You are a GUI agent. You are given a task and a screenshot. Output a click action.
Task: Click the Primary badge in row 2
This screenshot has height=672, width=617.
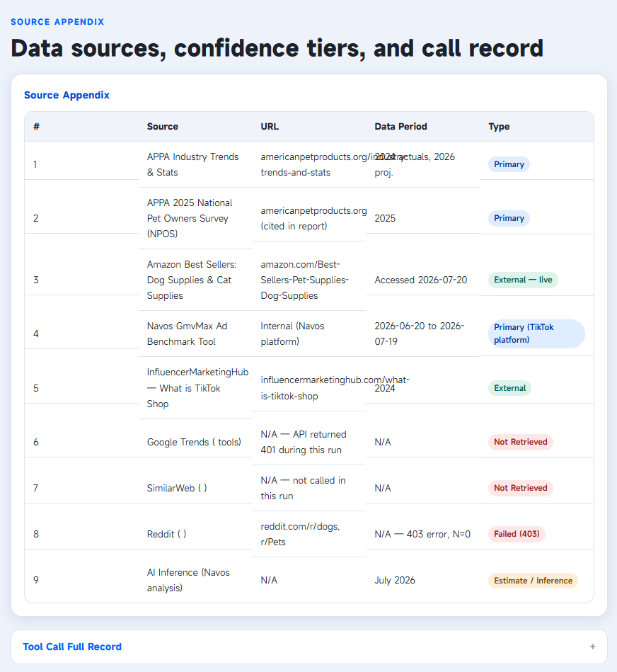pyautogui.click(x=509, y=218)
